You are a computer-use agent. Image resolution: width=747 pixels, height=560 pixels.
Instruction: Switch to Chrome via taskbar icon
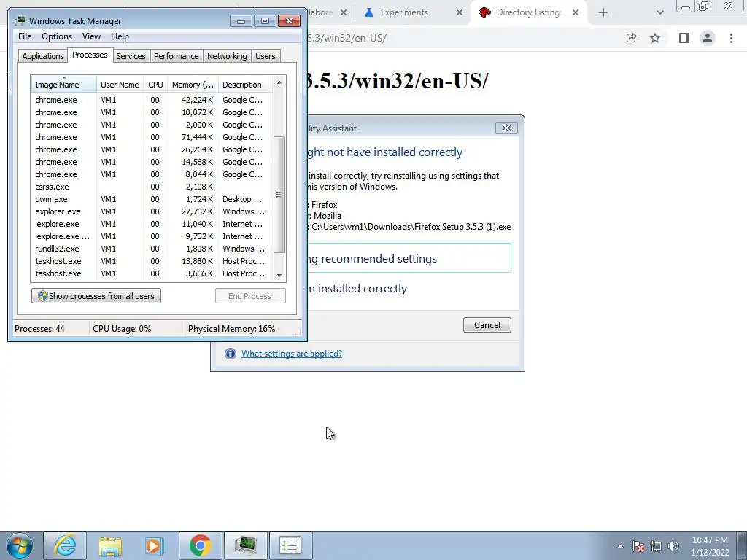(x=200, y=545)
